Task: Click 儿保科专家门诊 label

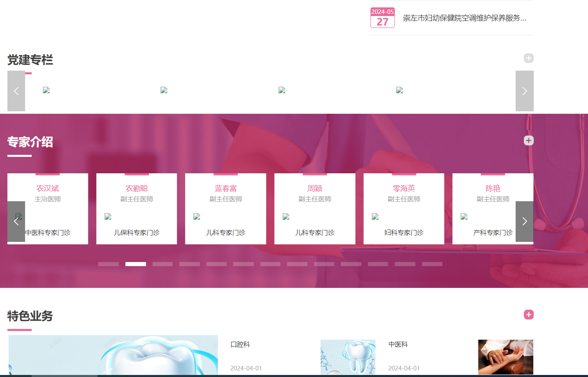Action: tap(137, 232)
